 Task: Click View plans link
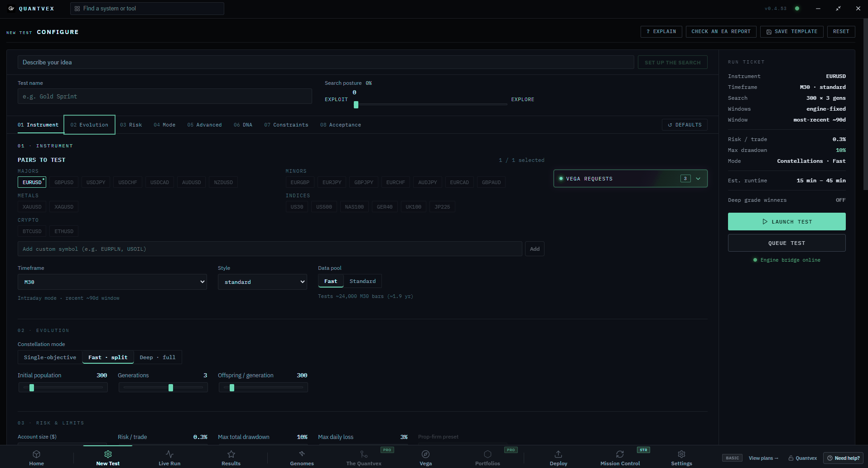763,458
